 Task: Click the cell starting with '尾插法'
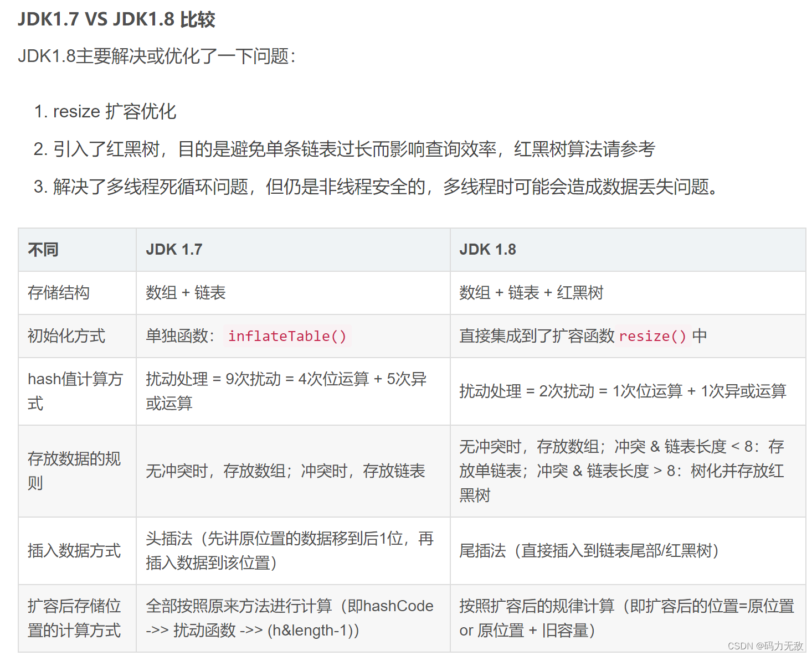[x=628, y=551]
